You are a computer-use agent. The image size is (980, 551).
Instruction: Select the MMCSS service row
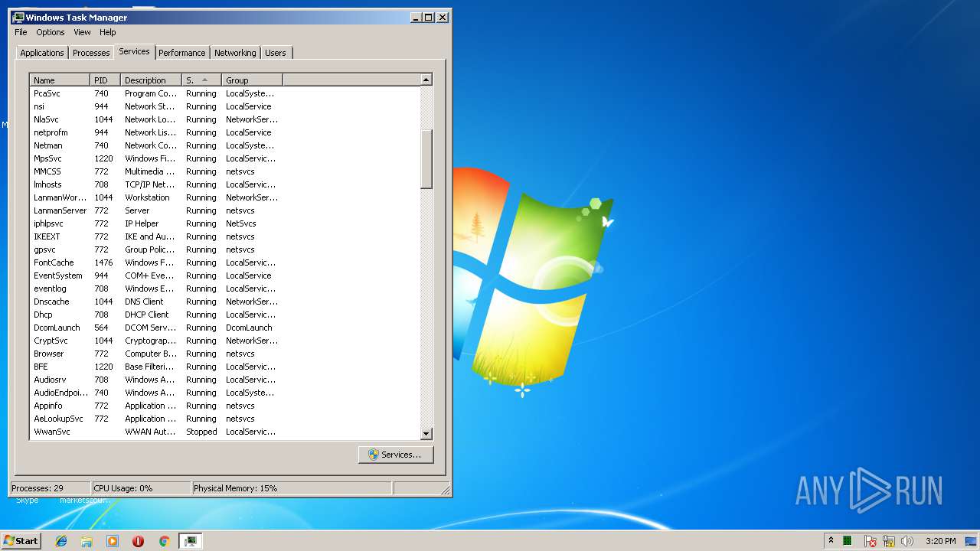pyautogui.click(x=225, y=171)
